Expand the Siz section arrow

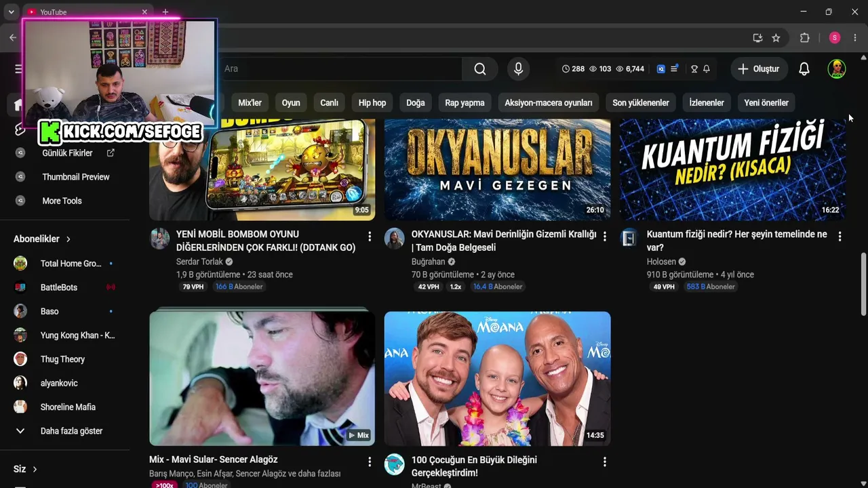tap(35, 469)
